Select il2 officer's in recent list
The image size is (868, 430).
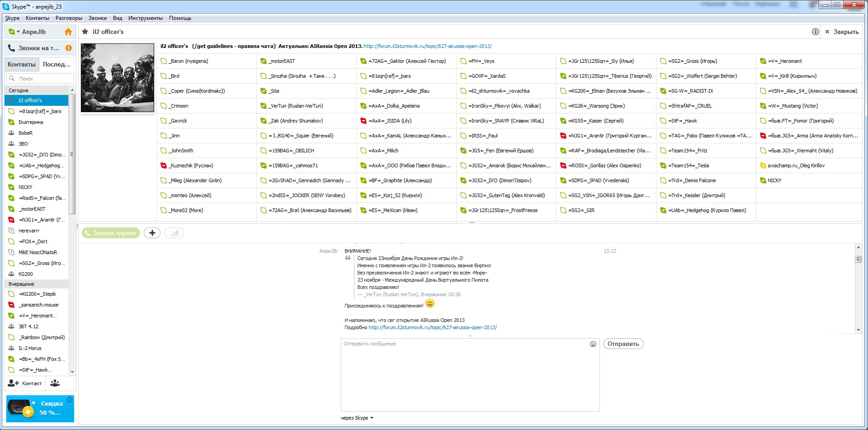click(x=37, y=100)
